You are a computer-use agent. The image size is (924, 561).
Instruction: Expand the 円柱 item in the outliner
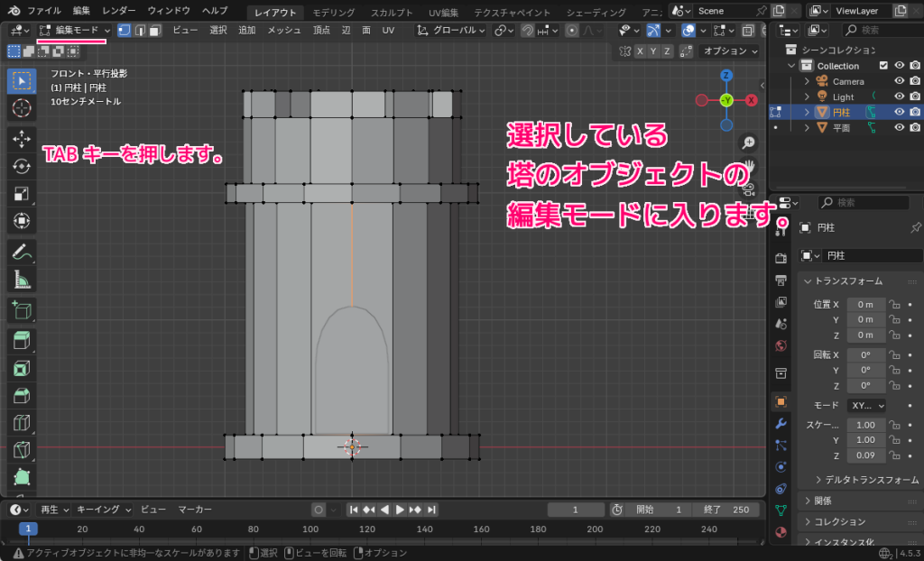(x=807, y=112)
